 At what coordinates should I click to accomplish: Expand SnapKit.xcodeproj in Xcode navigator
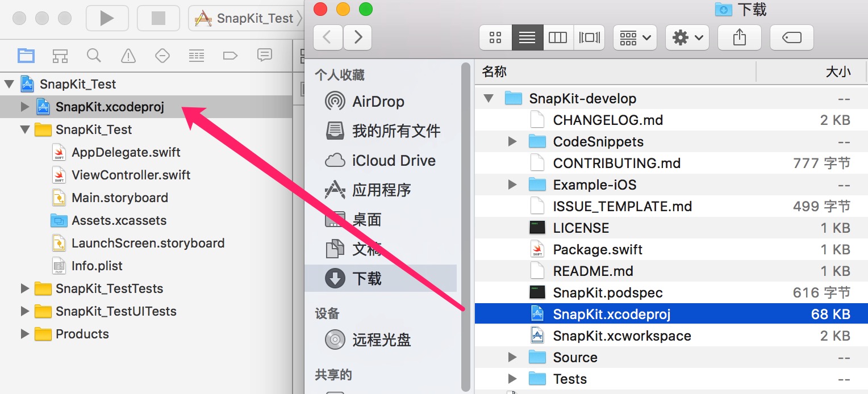coord(24,107)
